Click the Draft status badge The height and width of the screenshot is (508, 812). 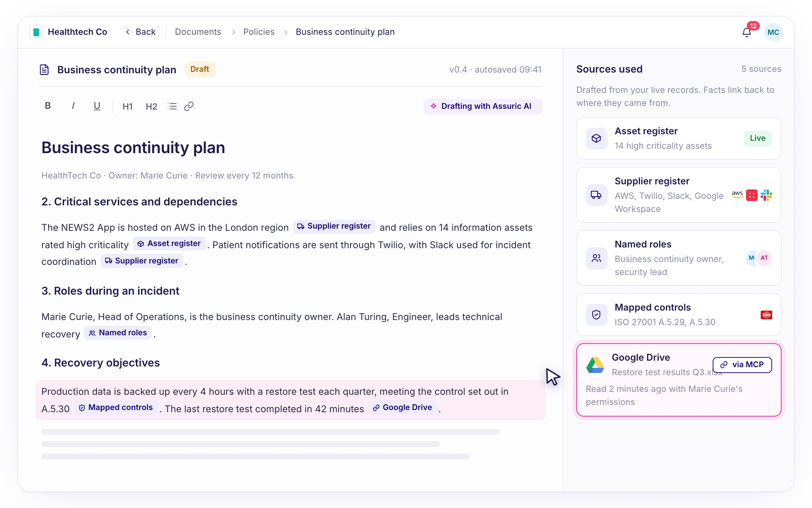tap(200, 69)
